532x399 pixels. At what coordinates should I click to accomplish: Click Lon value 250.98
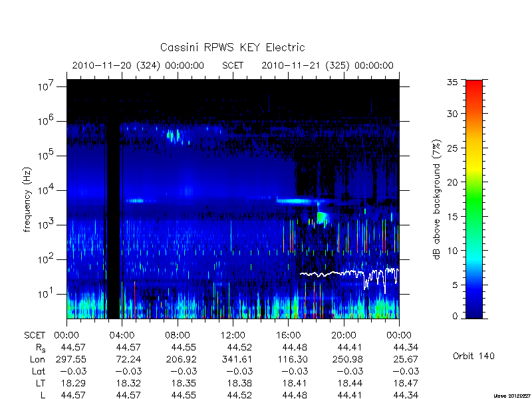click(x=348, y=359)
